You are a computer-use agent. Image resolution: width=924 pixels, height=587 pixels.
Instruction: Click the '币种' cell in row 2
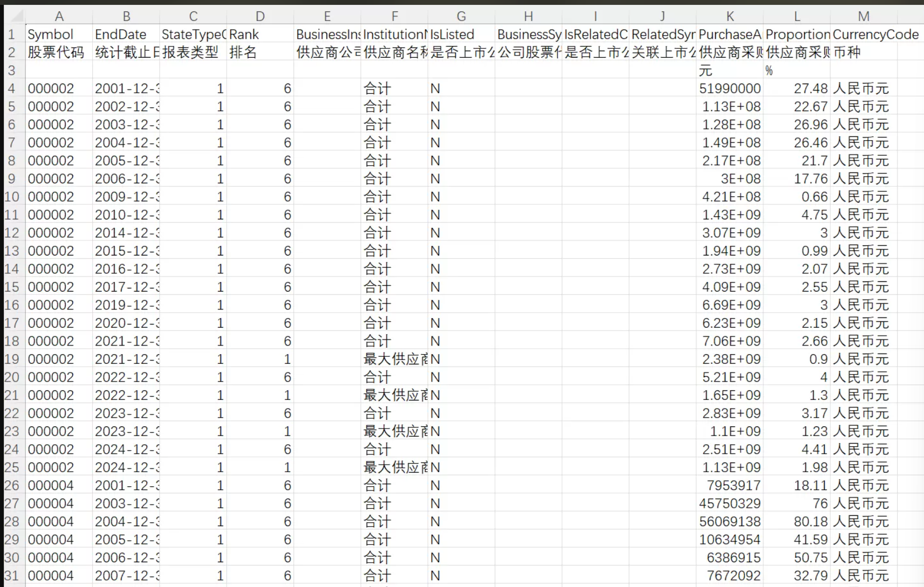864,53
